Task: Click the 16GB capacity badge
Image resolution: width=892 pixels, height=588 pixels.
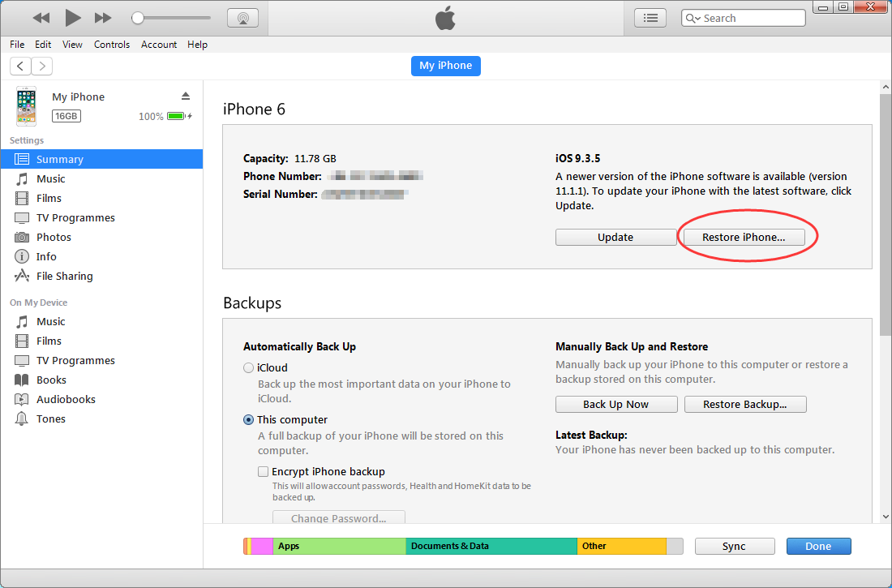Action: (x=66, y=116)
